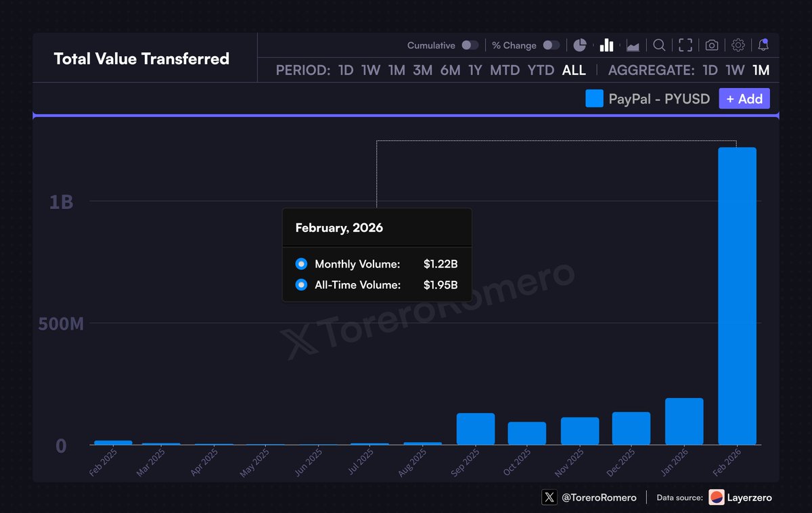
Task: Open chart settings gear
Action: point(738,45)
